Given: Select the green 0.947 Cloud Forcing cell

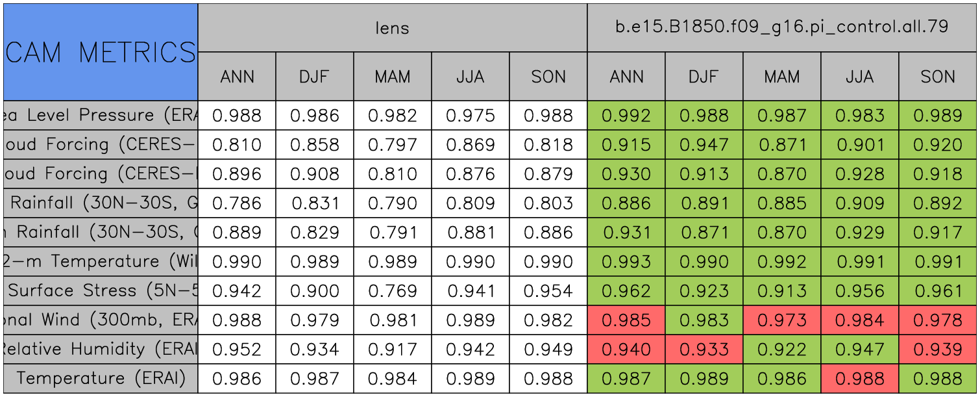Looking at the screenshot, I should pos(704,145).
